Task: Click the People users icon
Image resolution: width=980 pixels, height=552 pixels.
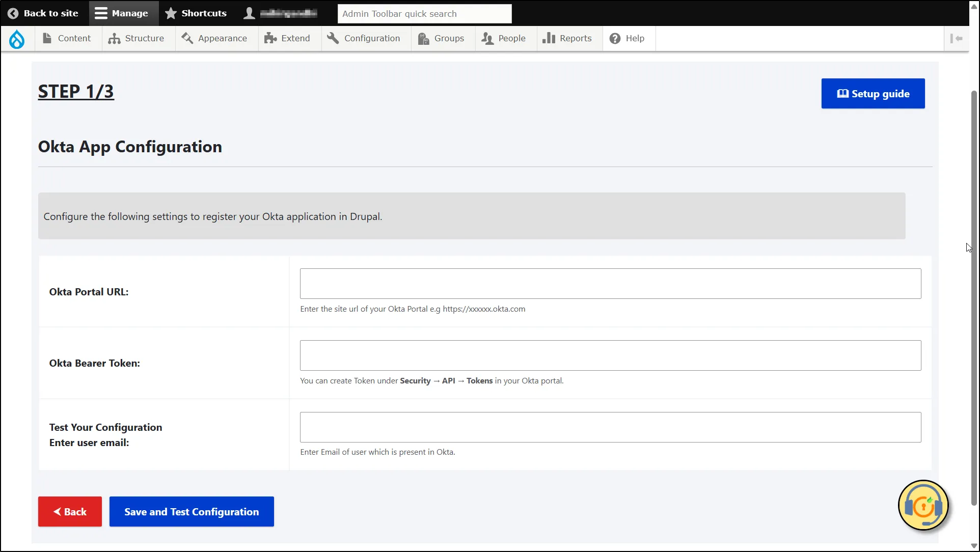Action: point(487,38)
